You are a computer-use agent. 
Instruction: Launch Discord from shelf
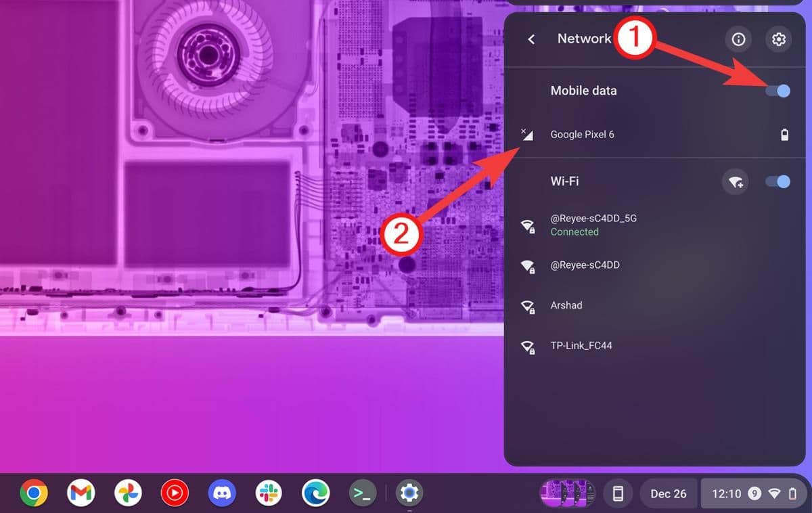tap(222, 493)
